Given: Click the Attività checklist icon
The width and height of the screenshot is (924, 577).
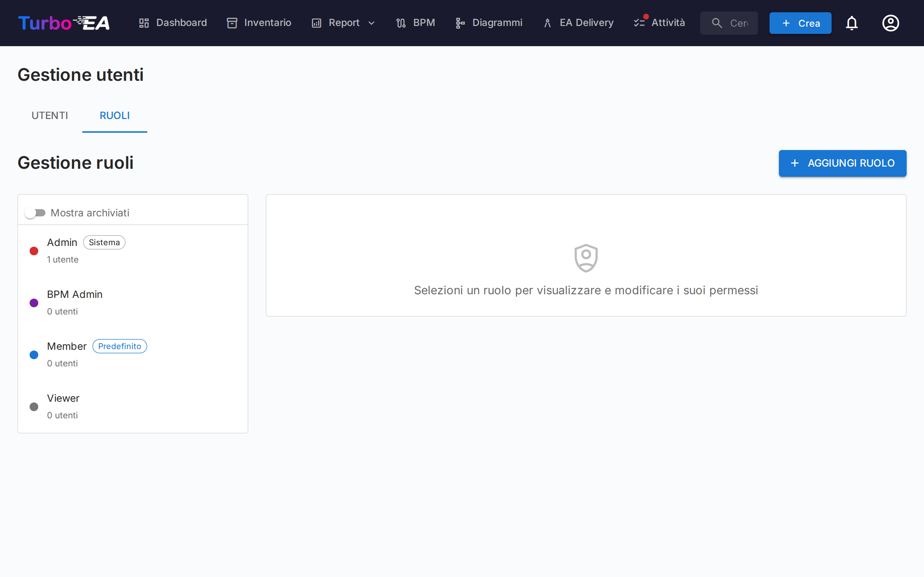Looking at the screenshot, I should click(x=639, y=23).
